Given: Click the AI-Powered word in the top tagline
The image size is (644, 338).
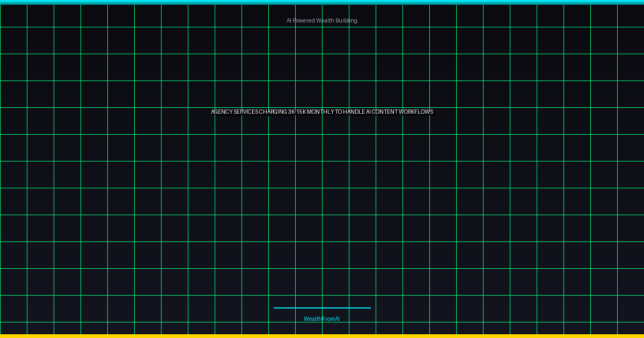Looking at the screenshot, I should 301,20.
